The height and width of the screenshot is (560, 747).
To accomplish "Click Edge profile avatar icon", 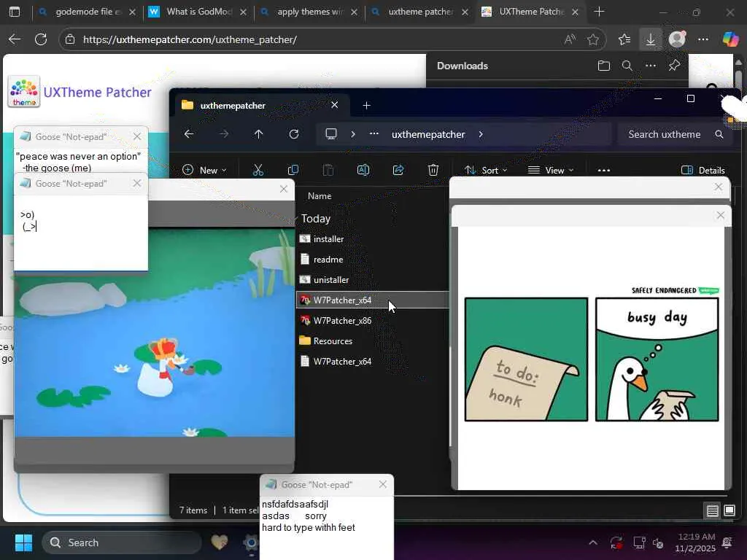I will tap(677, 39).
